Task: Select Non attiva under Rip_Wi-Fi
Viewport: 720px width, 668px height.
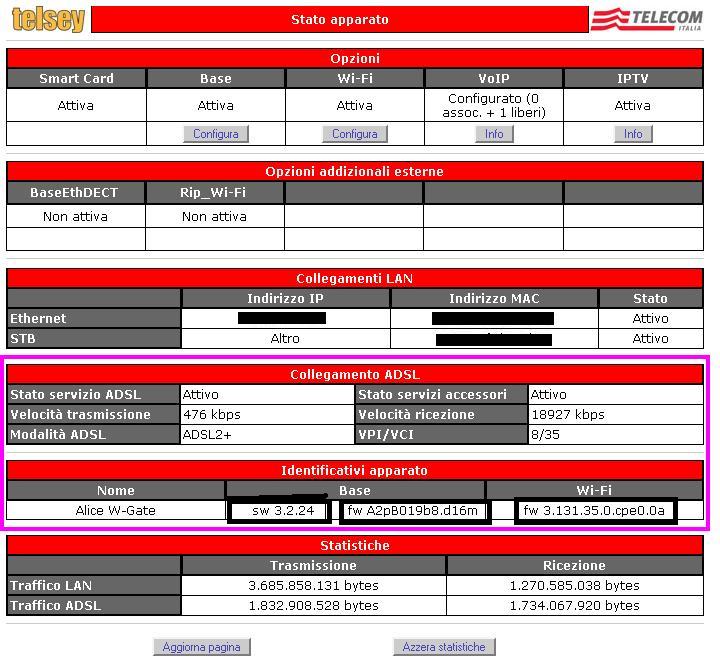Action: point(214,216)
